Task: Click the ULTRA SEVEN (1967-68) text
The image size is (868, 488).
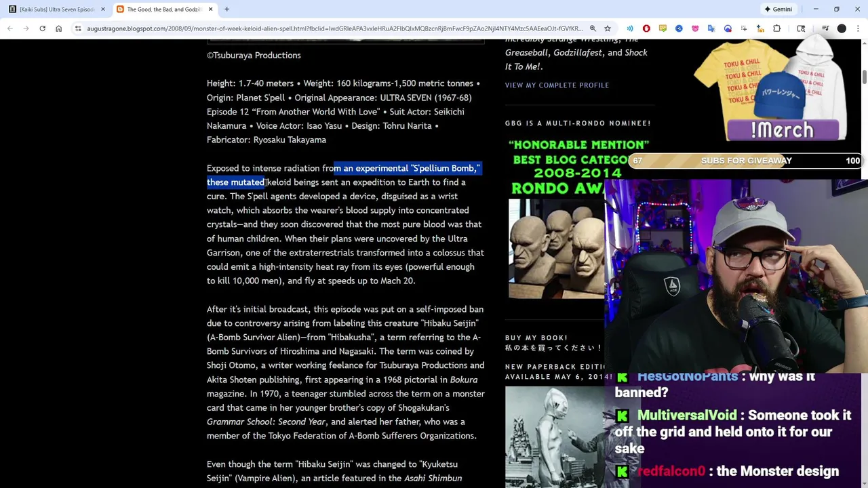Action: pos(426,98)
